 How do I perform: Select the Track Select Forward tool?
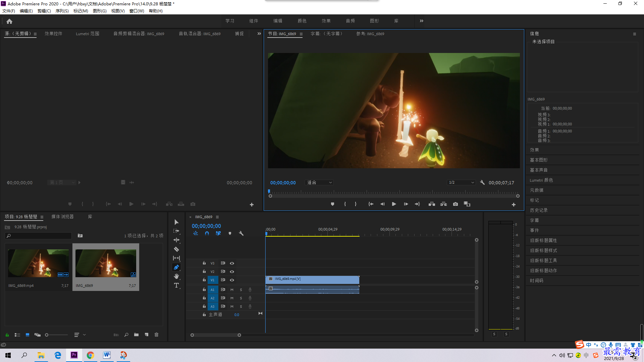(176, 231)
